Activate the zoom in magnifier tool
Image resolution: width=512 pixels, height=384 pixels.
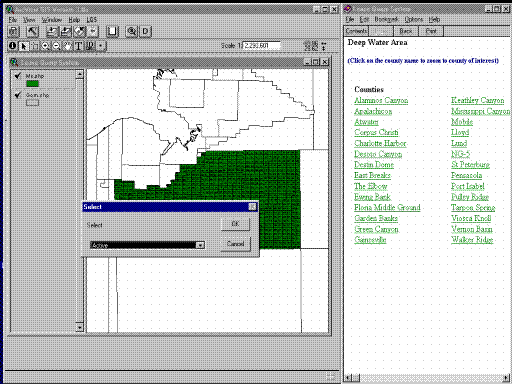(x=45, y=46)
